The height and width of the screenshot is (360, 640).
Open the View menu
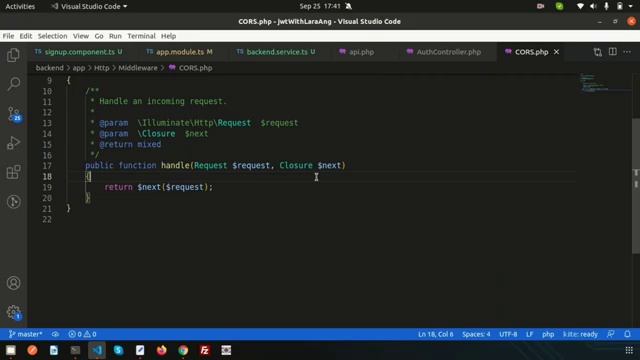pos(81,36)
